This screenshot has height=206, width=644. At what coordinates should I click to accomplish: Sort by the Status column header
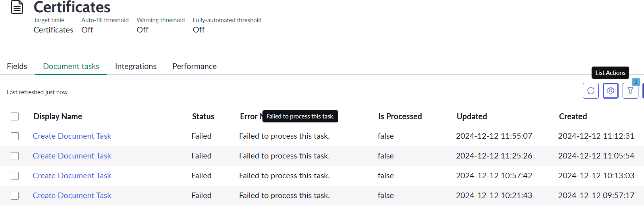203,116
